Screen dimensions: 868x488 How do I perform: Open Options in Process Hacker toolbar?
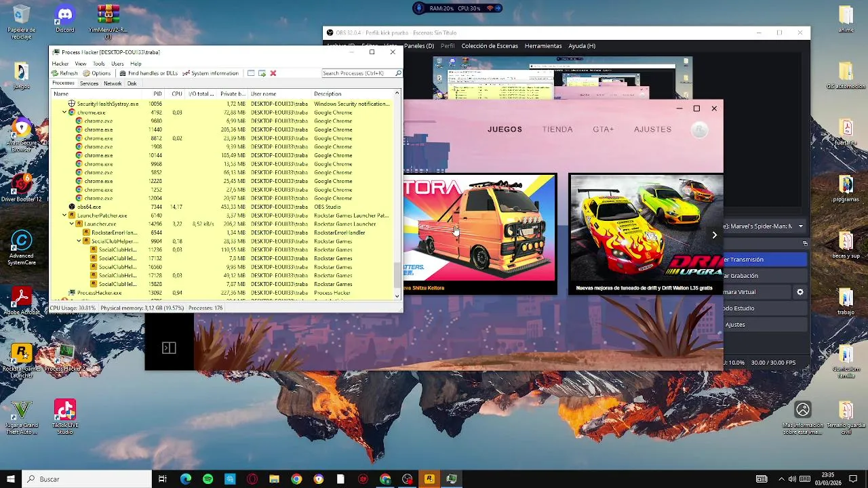coord(97,73)
